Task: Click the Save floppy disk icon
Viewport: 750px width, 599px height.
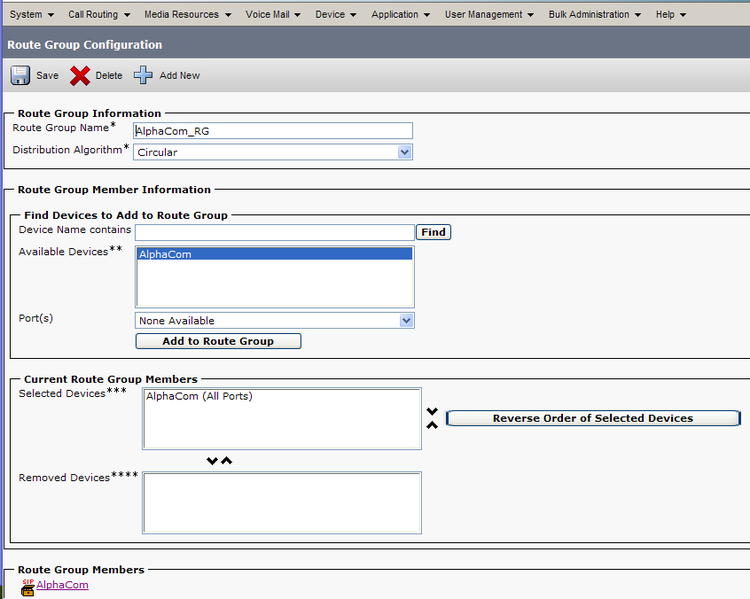Action: pos(20,76)
